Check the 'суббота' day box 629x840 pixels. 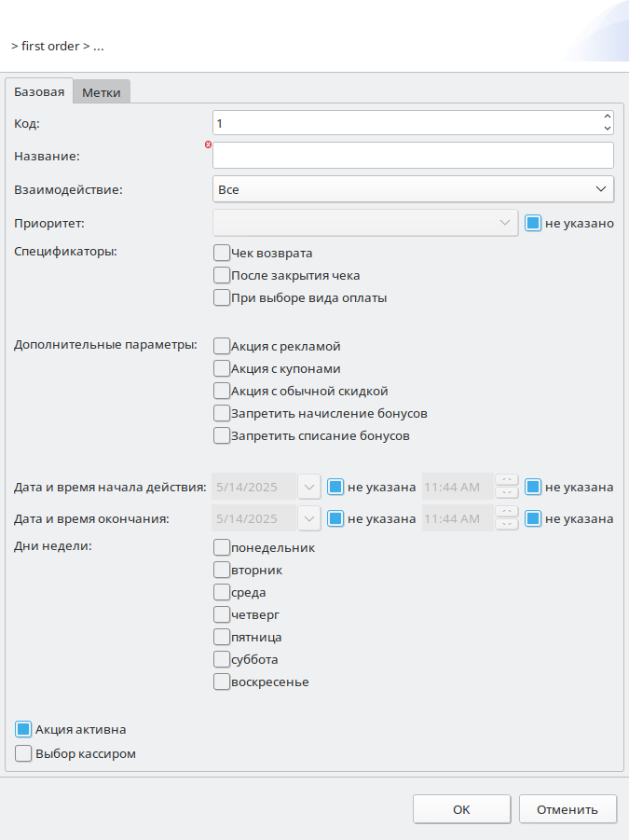222,659
